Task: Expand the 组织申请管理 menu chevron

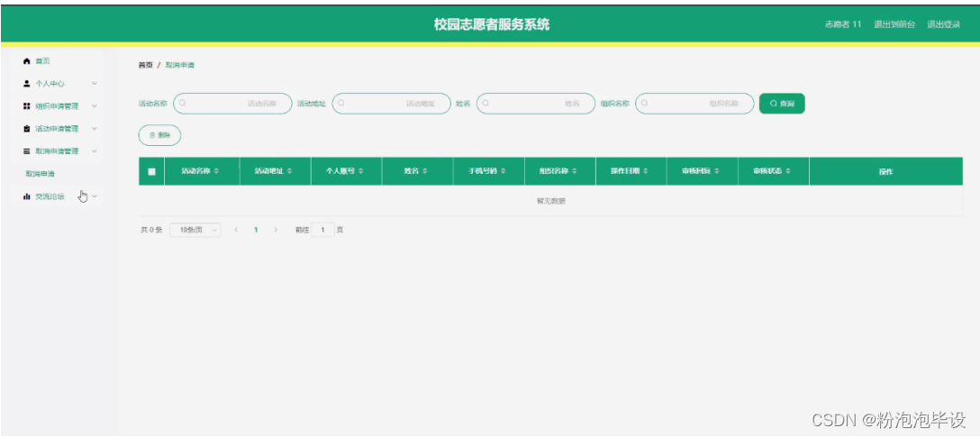Action: coord(95,106)
